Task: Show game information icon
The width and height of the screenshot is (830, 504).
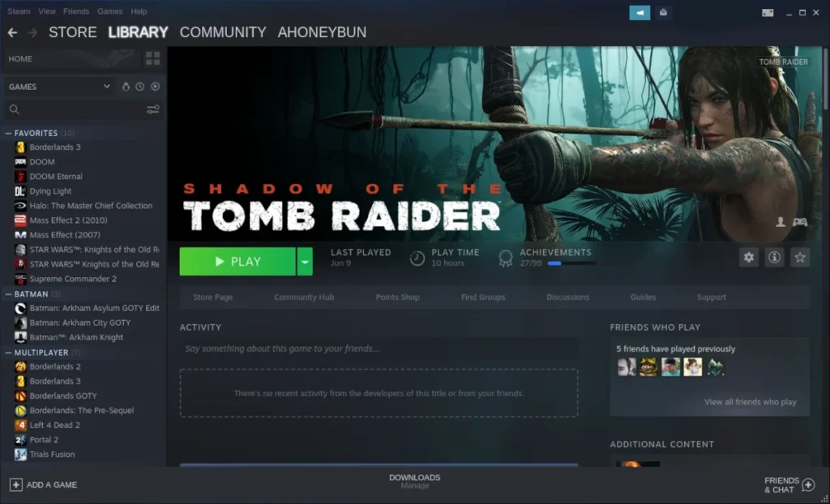Action: (x=774, y=258)
